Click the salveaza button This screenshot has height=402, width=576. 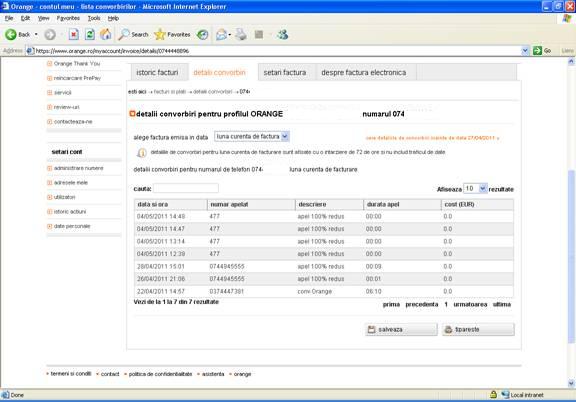(401, 329)
